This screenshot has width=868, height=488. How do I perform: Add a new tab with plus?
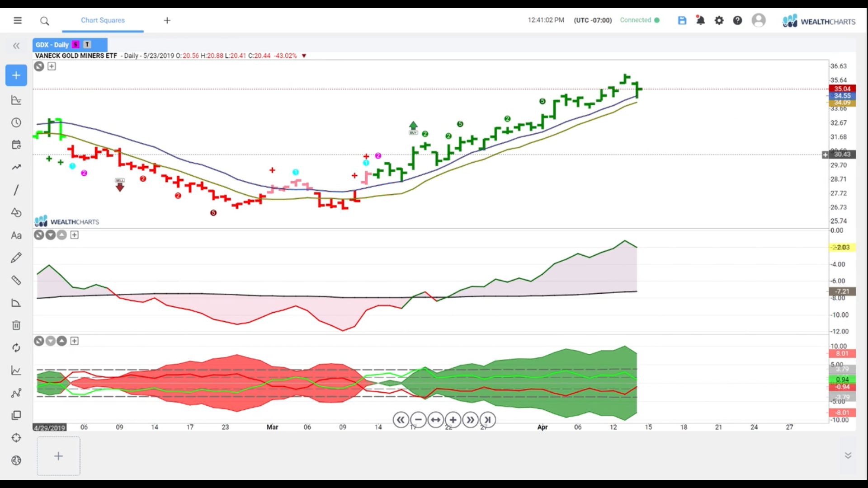click(167, 20)
